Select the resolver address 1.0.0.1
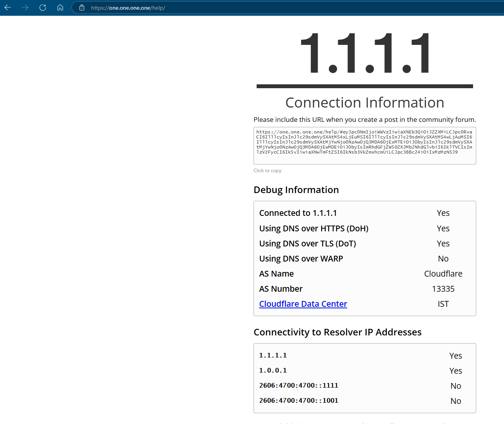 (x=273, y=371)
